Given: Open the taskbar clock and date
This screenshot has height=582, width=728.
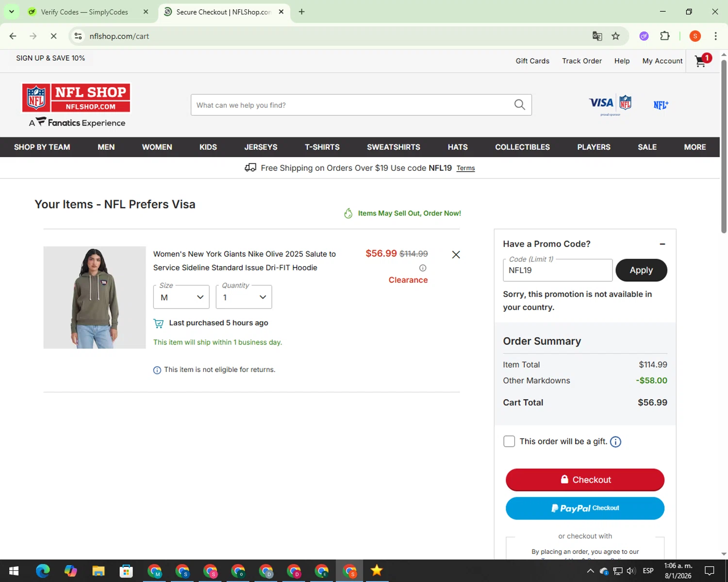Looking at the screenshot, I should 678,571.
